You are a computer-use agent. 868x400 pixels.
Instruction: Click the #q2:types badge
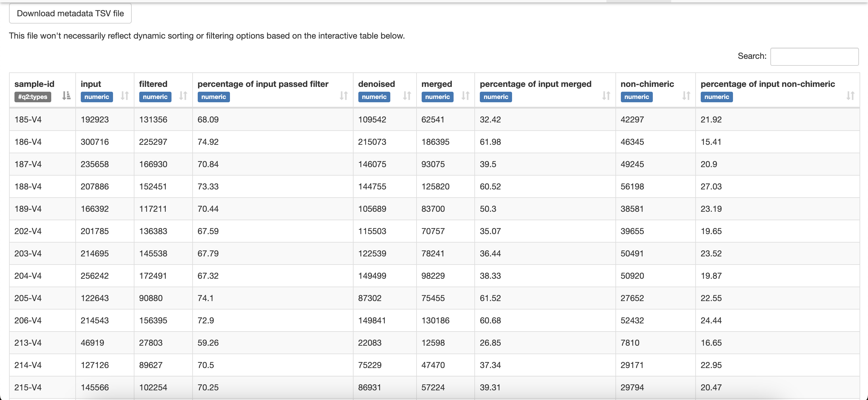click(x=33, y=97)
